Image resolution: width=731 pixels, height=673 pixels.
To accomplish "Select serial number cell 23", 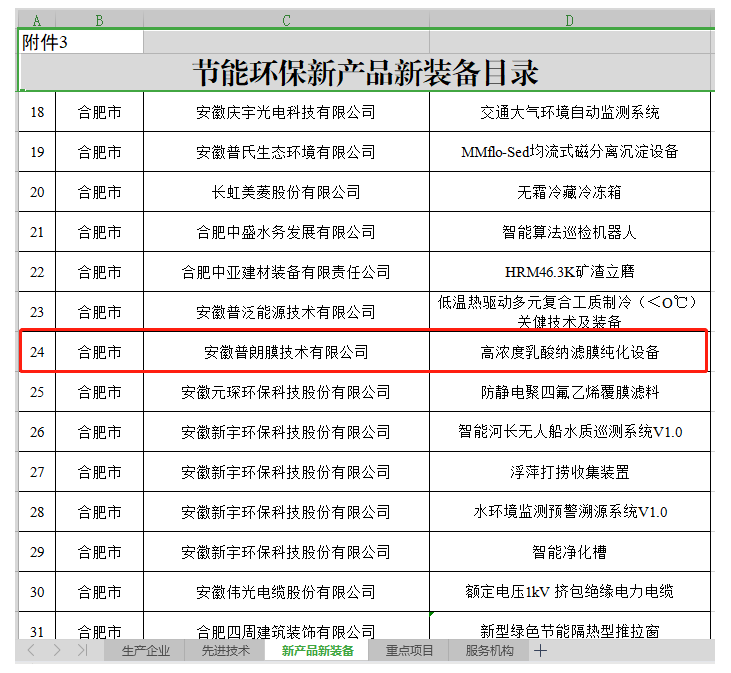I will pos(37,311).
